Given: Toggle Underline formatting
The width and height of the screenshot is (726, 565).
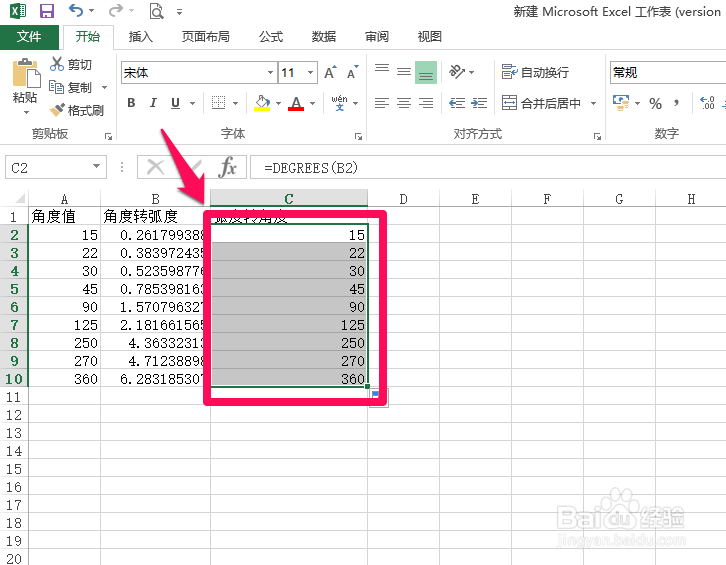Looking at the screenshot, I should coord(175,103).
